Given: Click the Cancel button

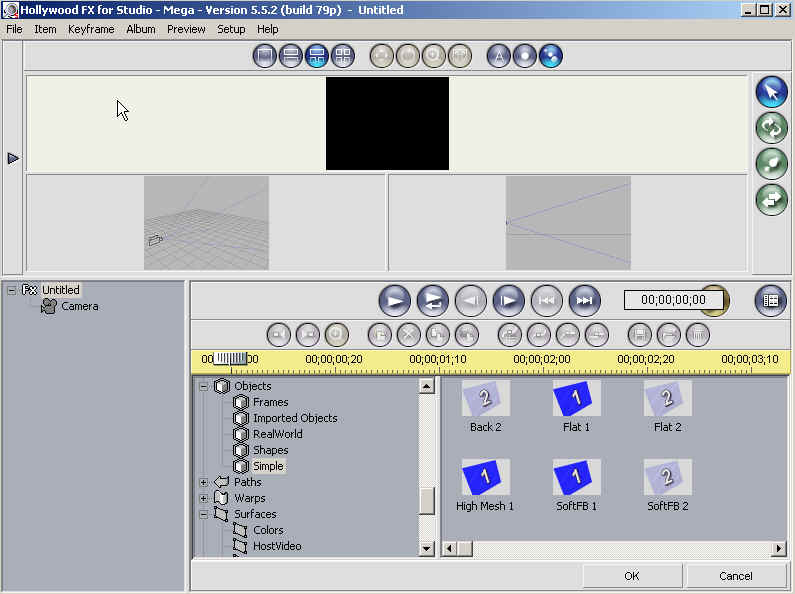Looking at the screenshot, I should 736,576.
